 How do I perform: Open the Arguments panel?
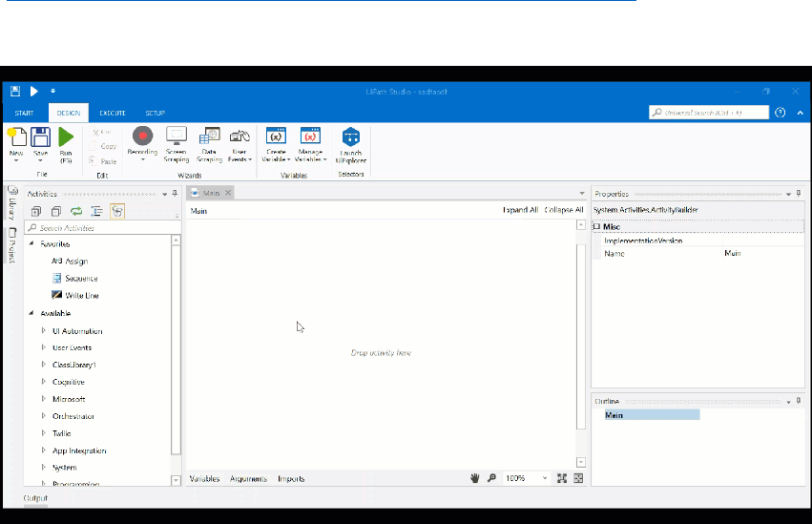pos(249,478)
